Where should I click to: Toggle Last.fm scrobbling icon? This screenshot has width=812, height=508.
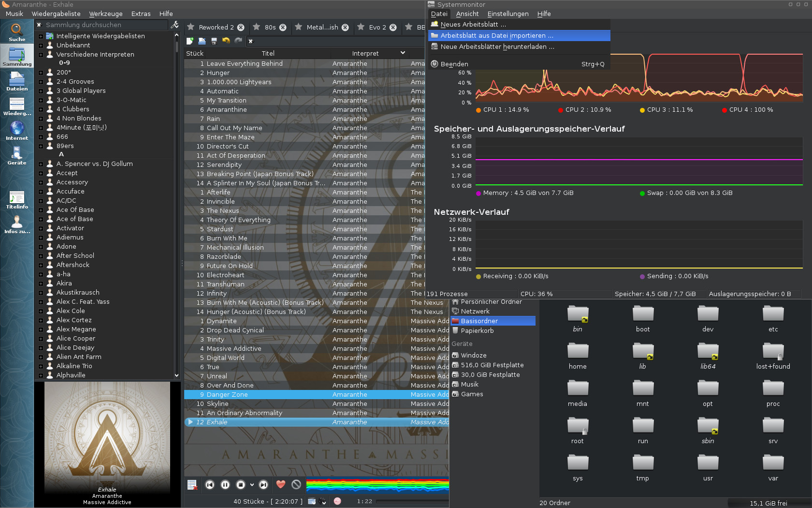(337, 501)
